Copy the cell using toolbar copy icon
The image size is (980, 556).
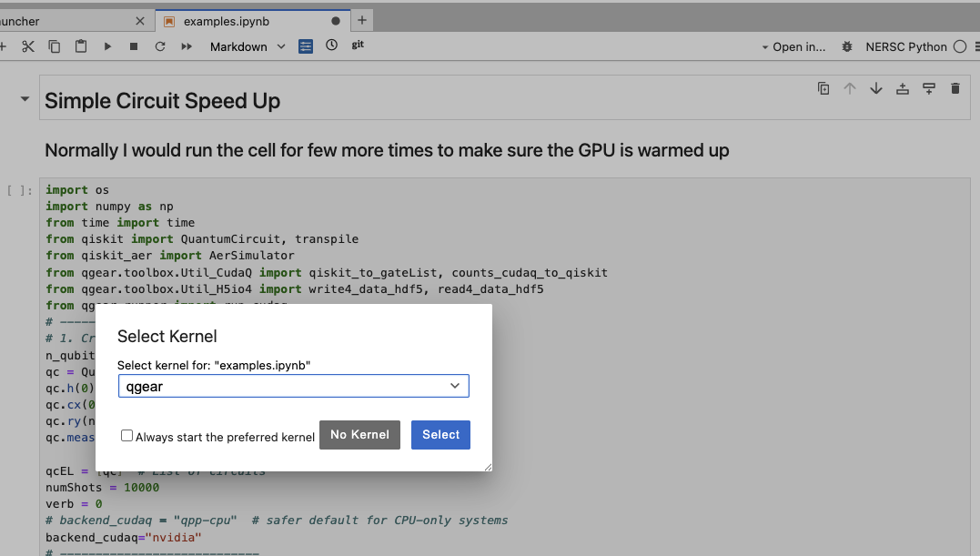(x=55, y=46)
